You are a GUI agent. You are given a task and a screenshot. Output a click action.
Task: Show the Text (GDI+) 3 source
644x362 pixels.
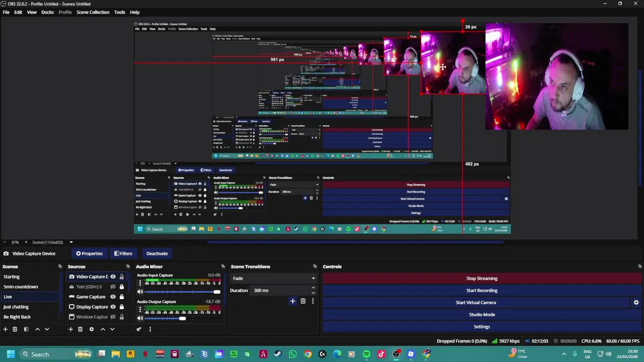click(113, 287)
